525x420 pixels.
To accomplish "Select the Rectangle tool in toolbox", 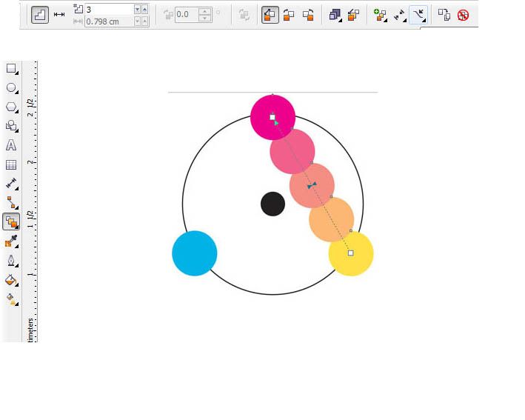I will [x=11, y=69].
